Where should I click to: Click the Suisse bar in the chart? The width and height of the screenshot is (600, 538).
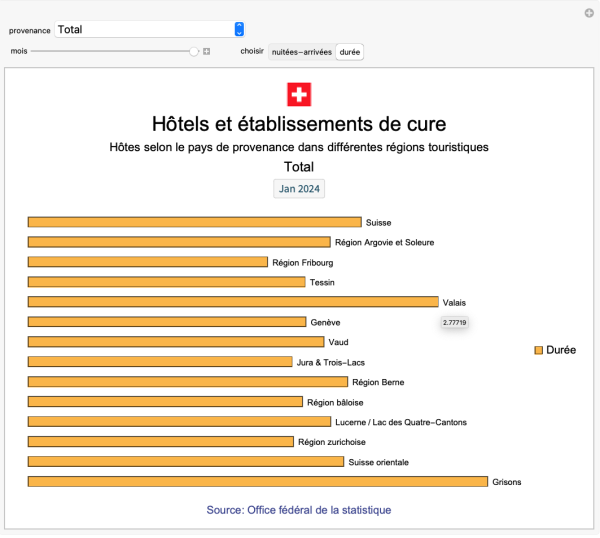click(x=194, y=222)
